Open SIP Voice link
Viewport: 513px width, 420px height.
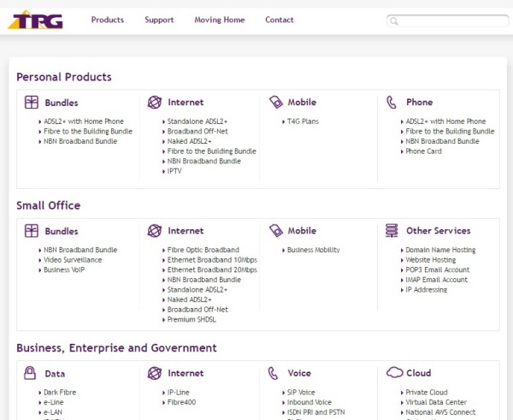pyautogui.click(x=301, y=393)
